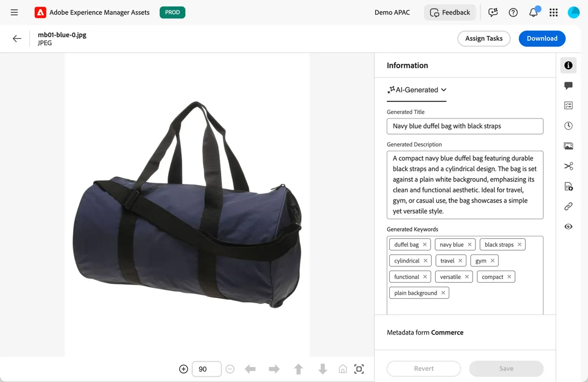Click the Download button

(542, 39)
